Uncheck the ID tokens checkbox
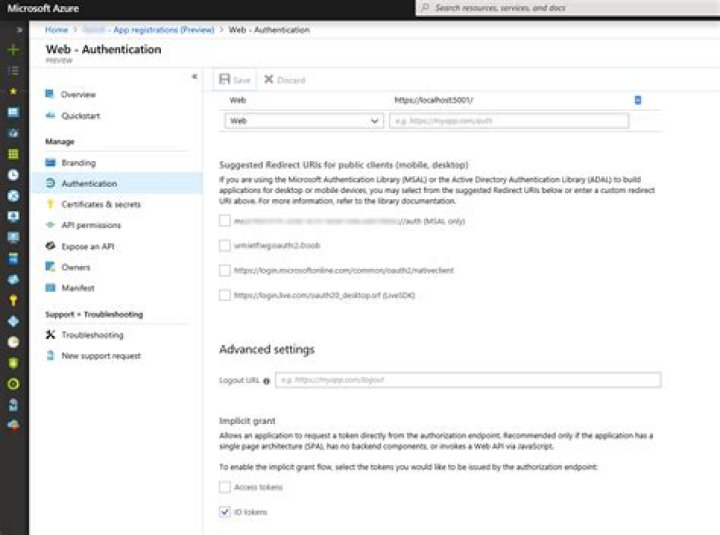Screen dimensions: 720x535 point(225,512)
